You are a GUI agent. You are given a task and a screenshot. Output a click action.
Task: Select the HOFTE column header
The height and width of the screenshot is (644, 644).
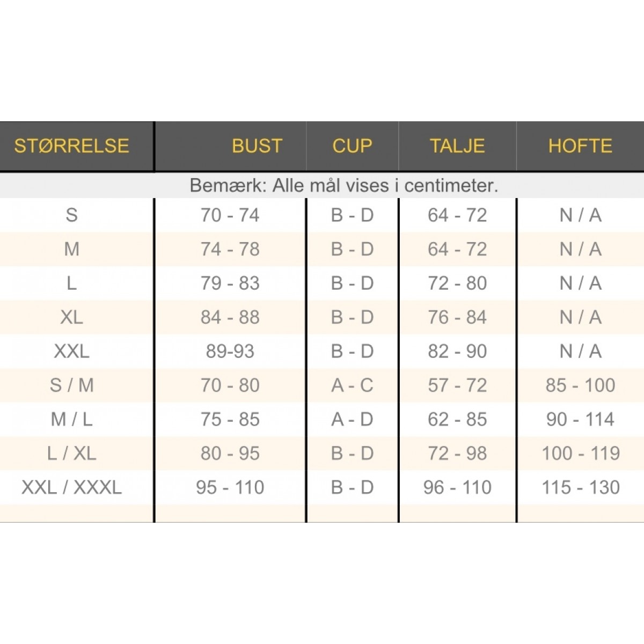[580, 146]
